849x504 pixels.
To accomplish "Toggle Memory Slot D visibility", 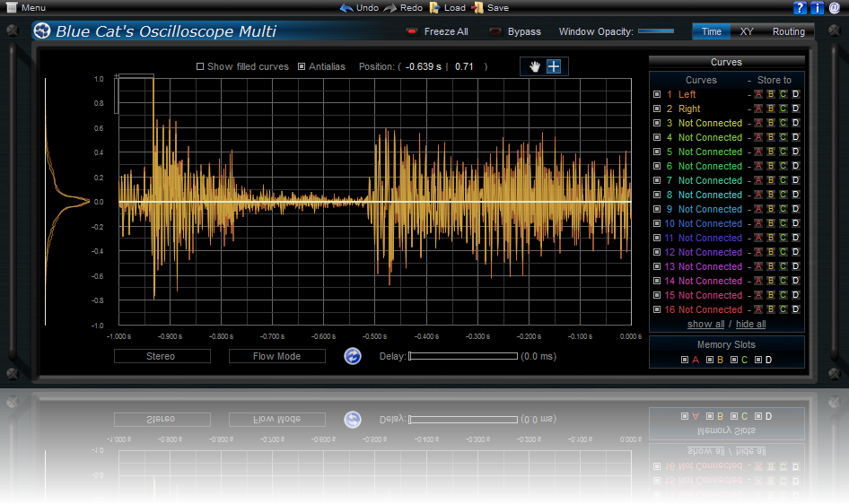I will pyautogui.click(x=758, y=360).
